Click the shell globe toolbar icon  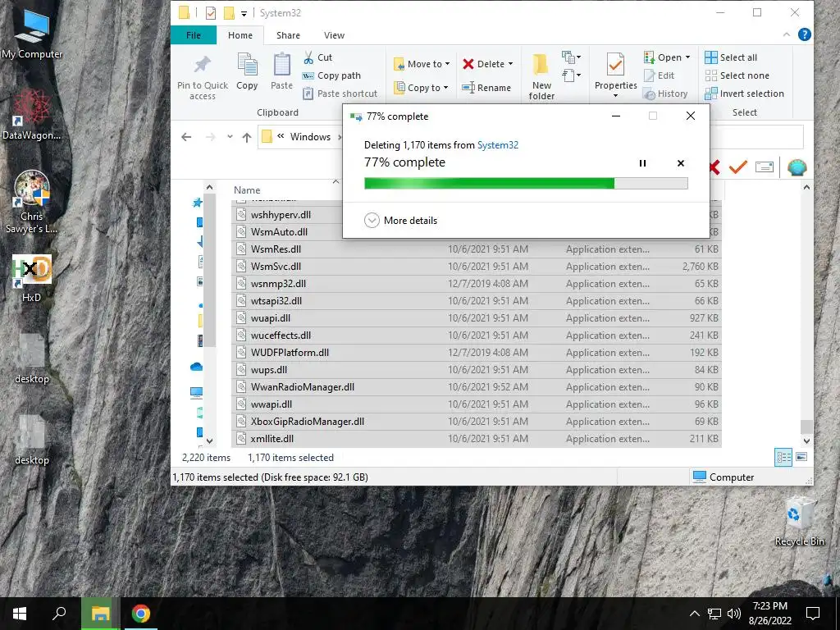[x=797, y=167]
